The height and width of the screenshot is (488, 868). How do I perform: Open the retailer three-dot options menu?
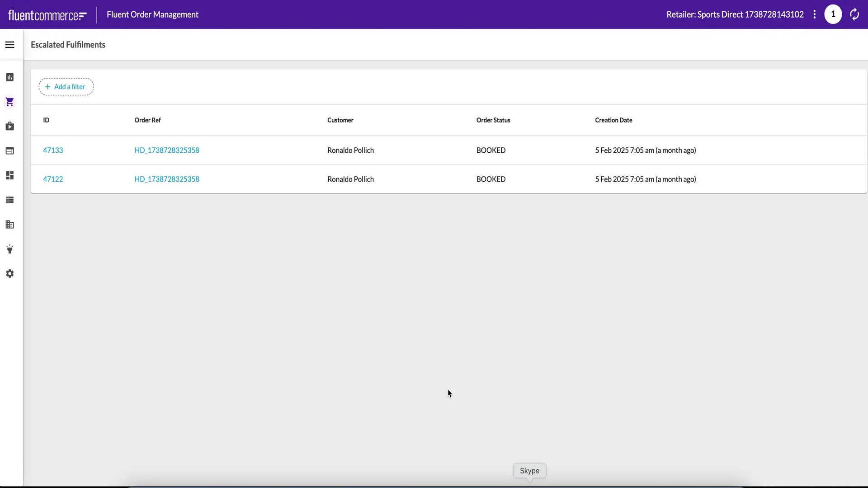tap(815, 14)
